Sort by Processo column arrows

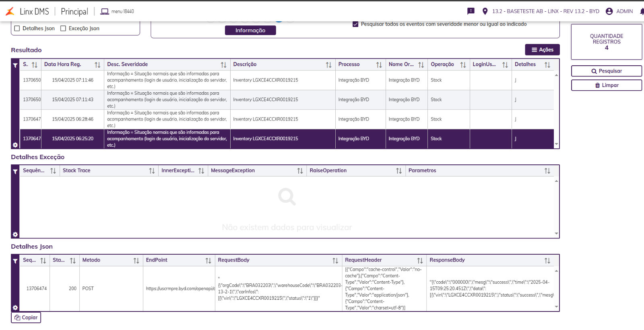[x=379, y=65]
